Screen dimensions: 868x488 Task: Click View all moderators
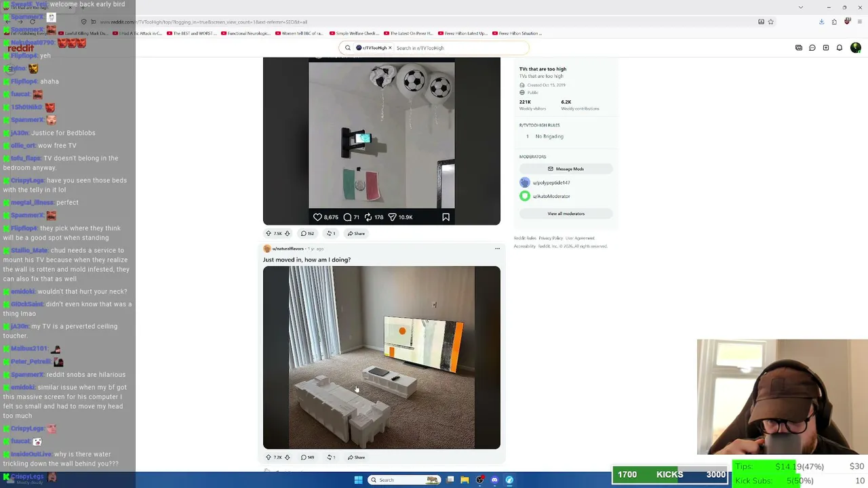click(566, 213)
